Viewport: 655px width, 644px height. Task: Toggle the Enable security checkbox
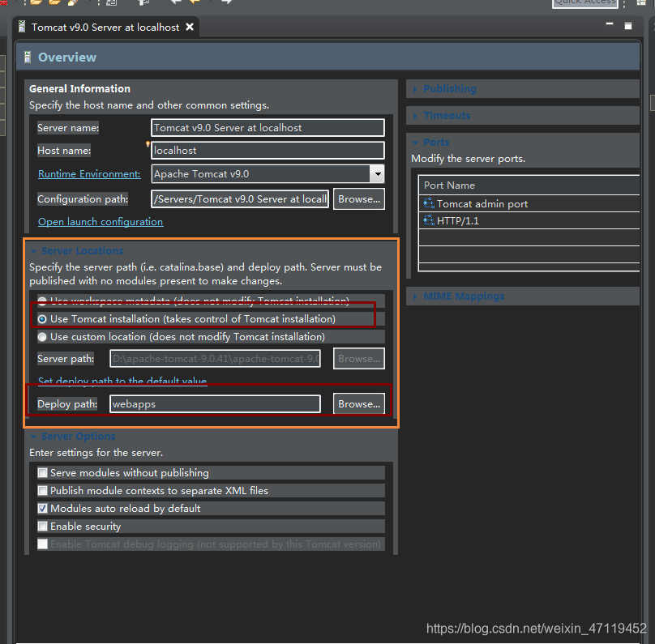(x=42, y=527)
